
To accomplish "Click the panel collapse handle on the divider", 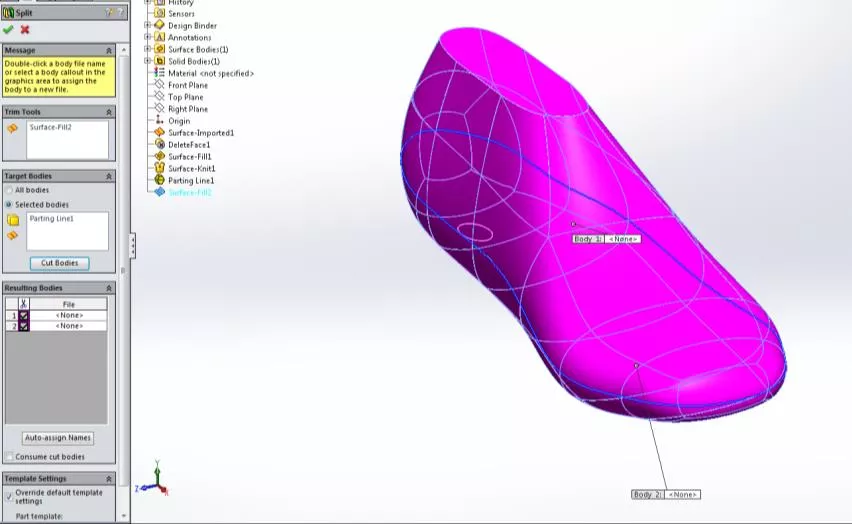I will [133, 246].
